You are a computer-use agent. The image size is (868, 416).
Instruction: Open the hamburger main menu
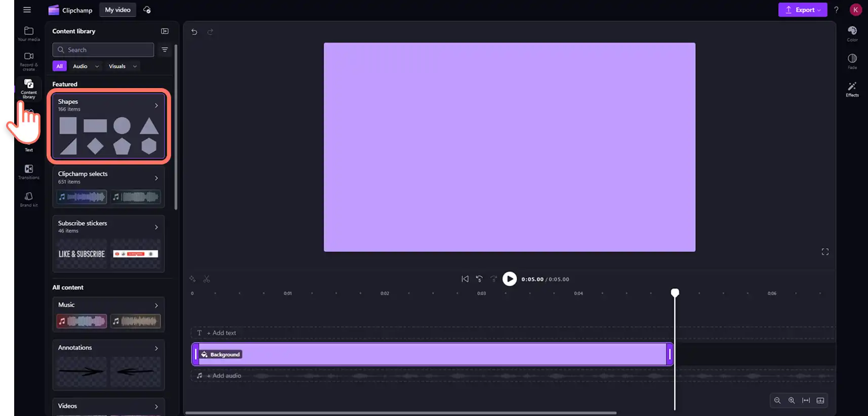pyautogui.click(x=27, y=10)
